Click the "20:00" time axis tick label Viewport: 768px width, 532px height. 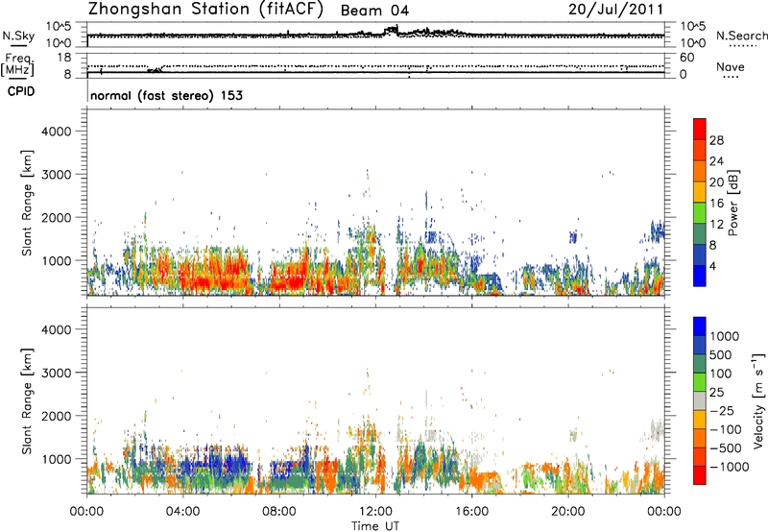click(567, 512)
